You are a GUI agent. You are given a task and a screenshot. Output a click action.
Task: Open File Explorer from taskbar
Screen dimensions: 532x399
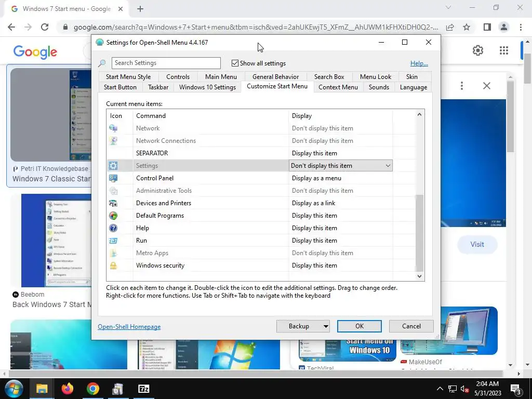[x=42, y=389]
